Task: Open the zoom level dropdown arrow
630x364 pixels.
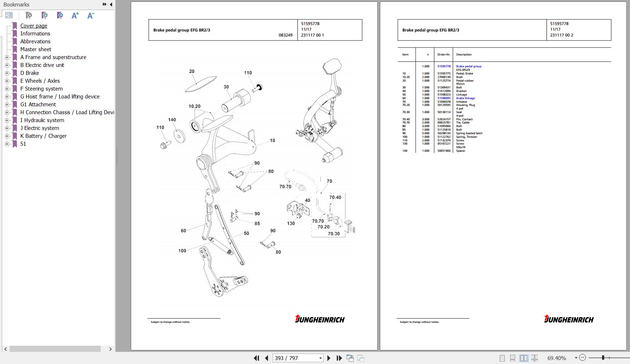Action: pyautogui.click(x=576, y=358)
